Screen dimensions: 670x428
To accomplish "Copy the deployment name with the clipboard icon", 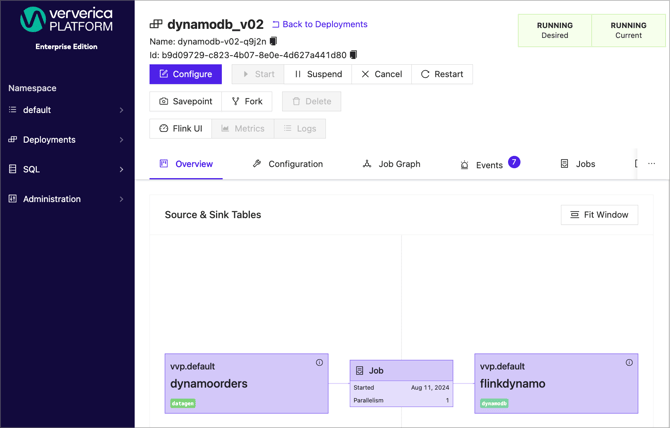I will pyautogui.click(x=273, y=41).
